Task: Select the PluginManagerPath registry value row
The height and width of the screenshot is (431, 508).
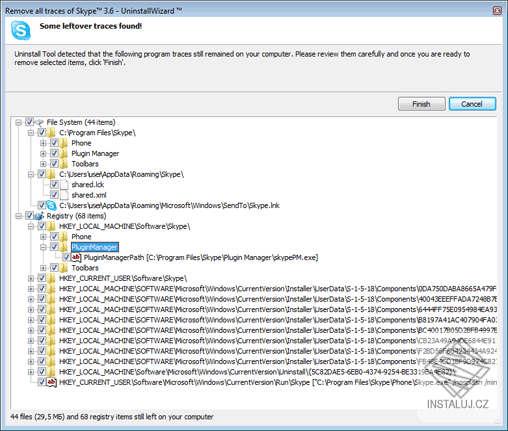Action: pos(201,257)
